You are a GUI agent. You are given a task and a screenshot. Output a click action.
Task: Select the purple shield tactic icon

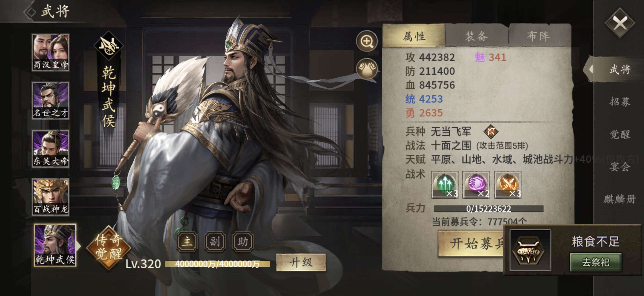[476, 185]
